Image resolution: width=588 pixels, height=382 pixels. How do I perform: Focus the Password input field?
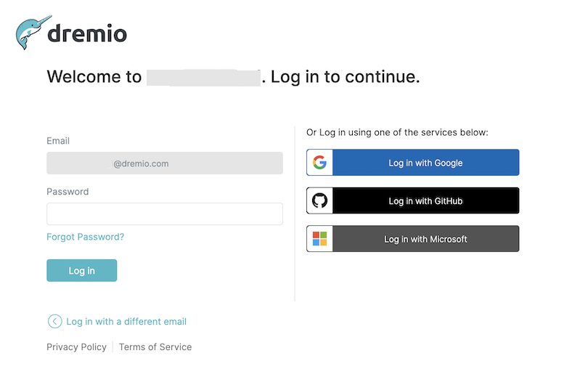coord(164,214)
